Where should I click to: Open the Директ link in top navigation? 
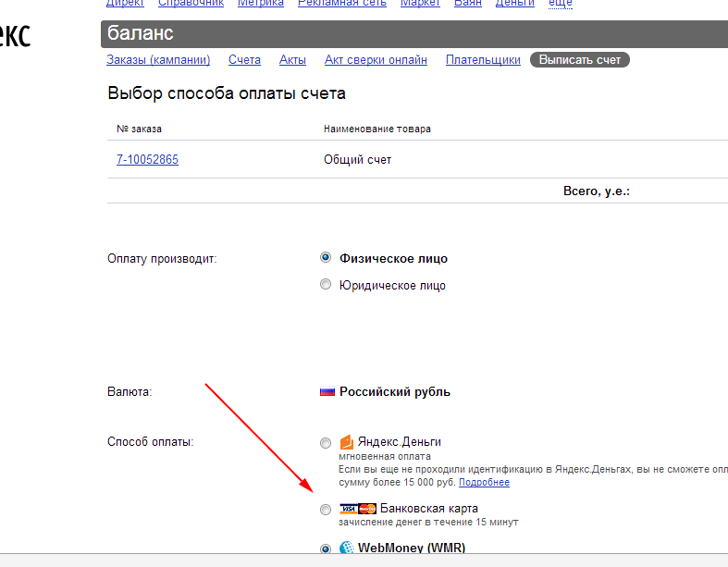[125, 4]
